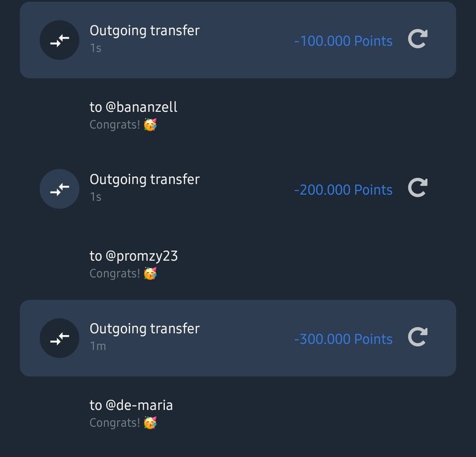
Task: Select the -100.000 Points amount
Action: point(343,41)
